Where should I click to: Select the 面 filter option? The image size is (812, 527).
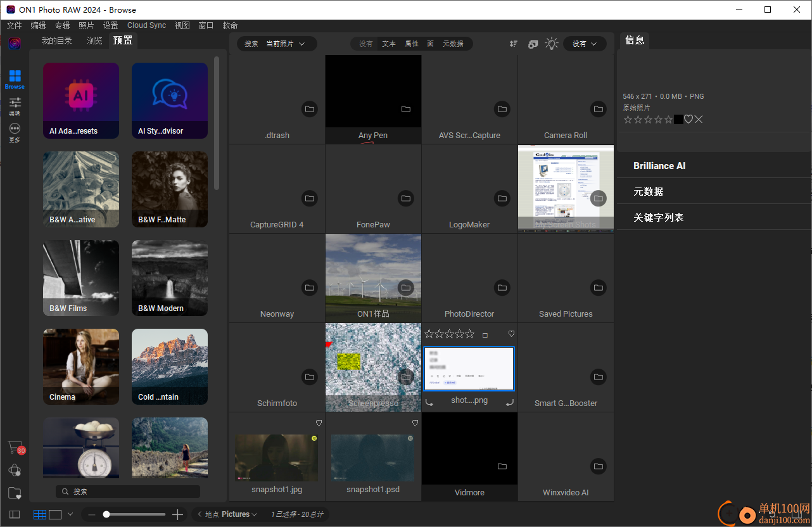tap(430, 44)
